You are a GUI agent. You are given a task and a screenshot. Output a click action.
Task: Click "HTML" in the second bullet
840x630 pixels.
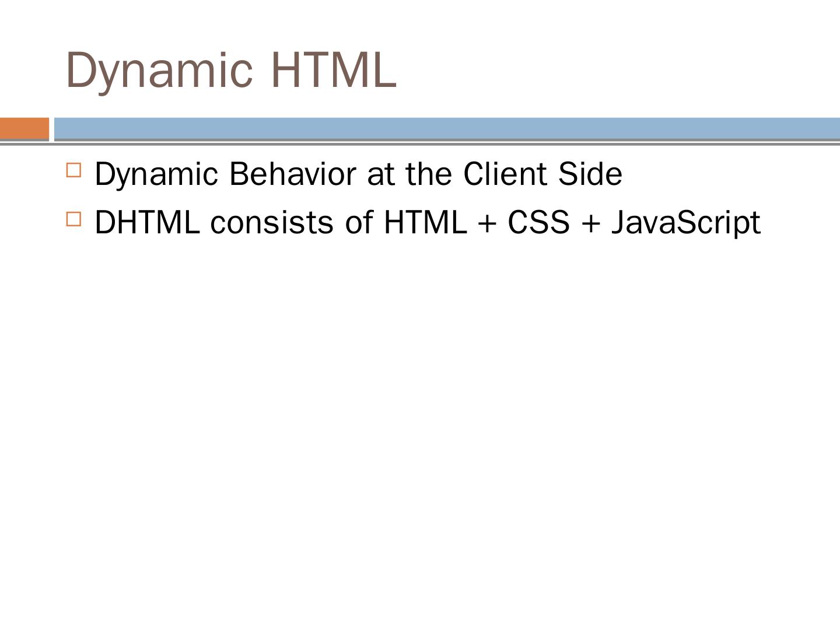coord(425,222)
